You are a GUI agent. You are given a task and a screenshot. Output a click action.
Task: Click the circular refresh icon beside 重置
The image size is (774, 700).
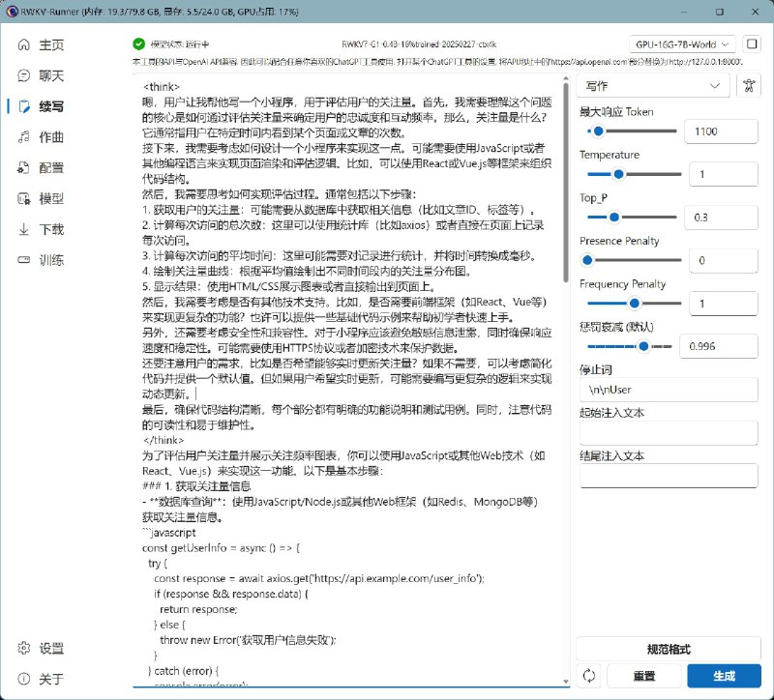pyautogui.click(x=589, y=675)
